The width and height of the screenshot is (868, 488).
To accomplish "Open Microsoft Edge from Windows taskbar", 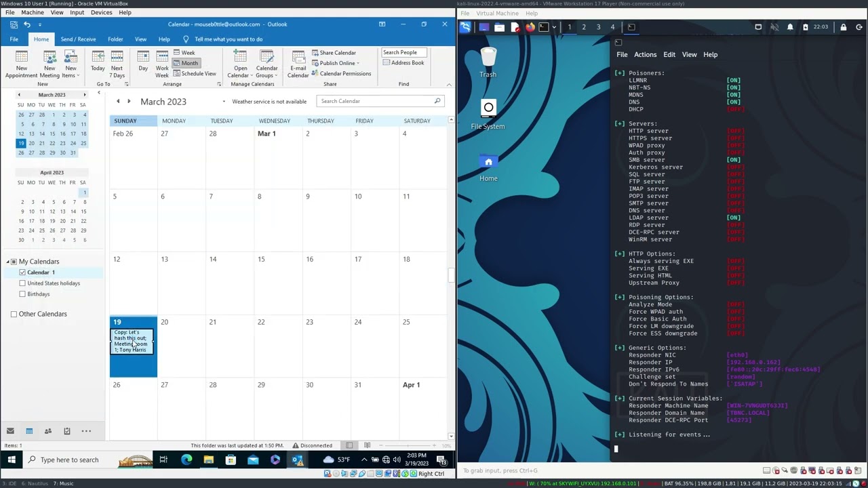I will [186, 460].
